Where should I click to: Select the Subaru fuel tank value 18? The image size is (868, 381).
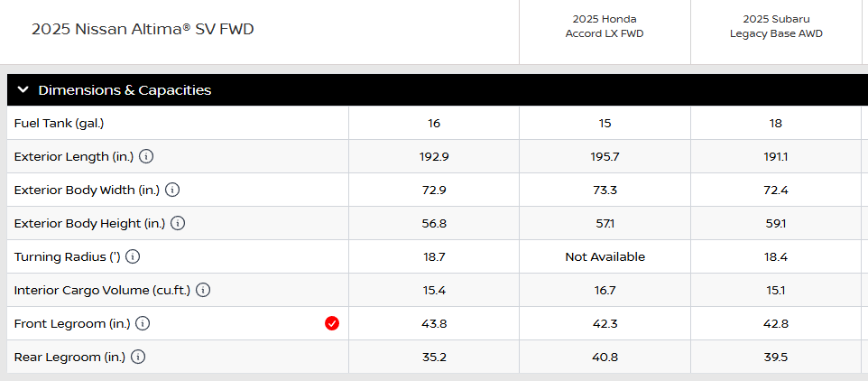[x=776, y=123]
